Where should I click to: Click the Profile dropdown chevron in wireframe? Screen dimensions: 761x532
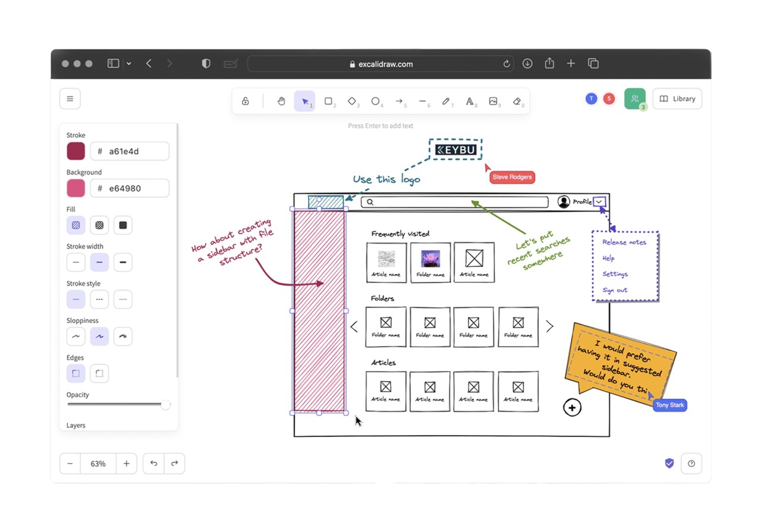point(599,202)
